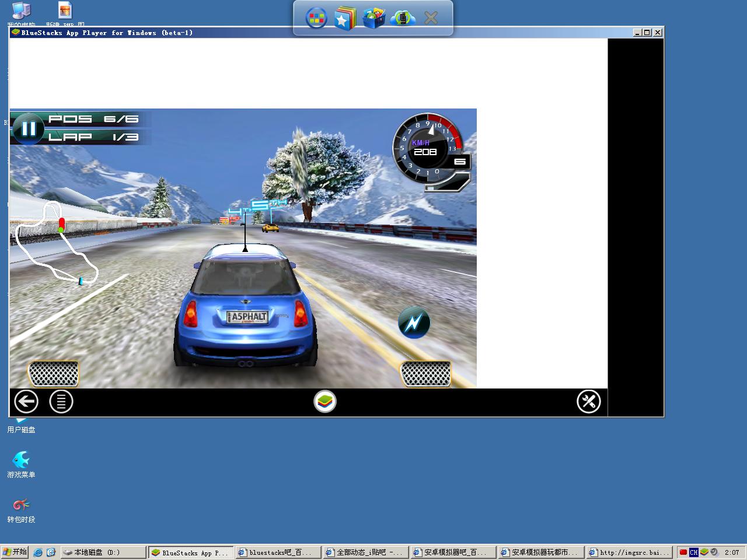Open the Windows Start menu
747x560 pixels.
pos(15,552)
